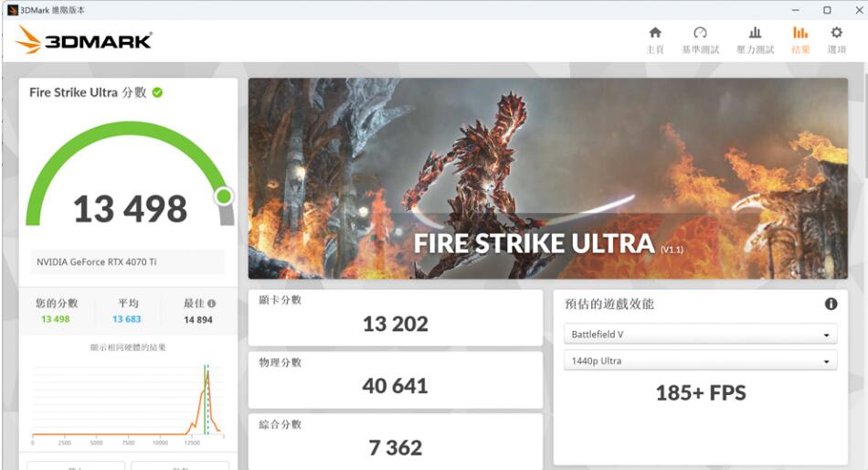This screenshot has height=470, width=868.
Task: Open the Stress Test tab with the bar chart icon
Action: click(x=755, y=40)
